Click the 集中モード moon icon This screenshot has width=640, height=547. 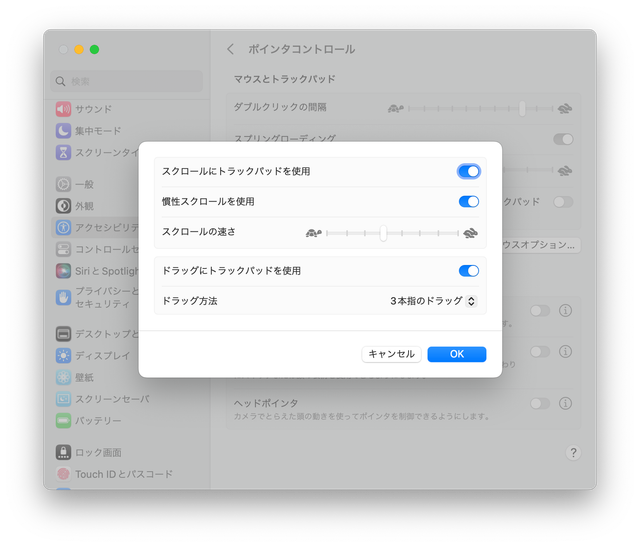(x=63, y=131)
